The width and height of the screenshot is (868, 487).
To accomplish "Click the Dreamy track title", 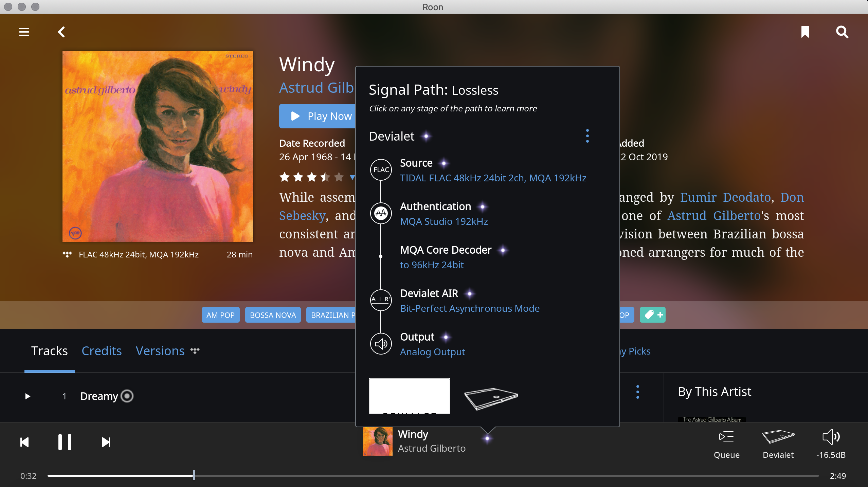I will [99, 396].
